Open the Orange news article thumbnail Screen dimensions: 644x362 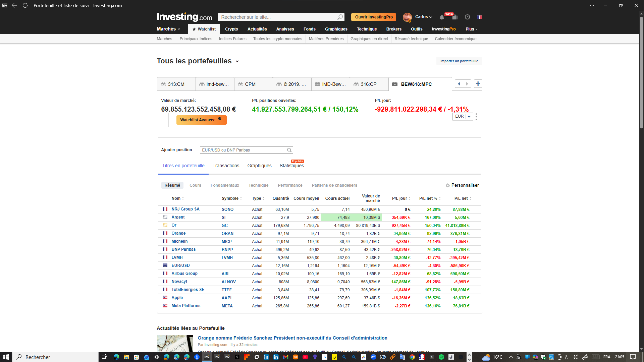[175, 344]
